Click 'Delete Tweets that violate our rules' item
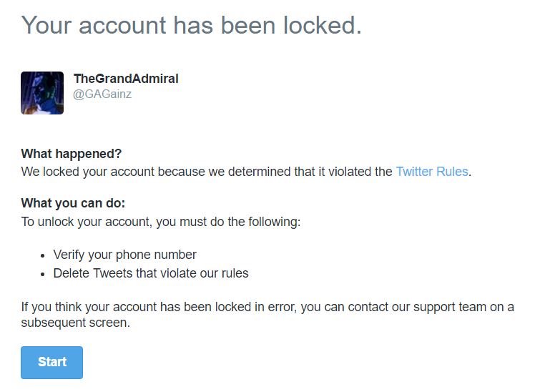Screen dimensions: 560x392 (151, 273)
